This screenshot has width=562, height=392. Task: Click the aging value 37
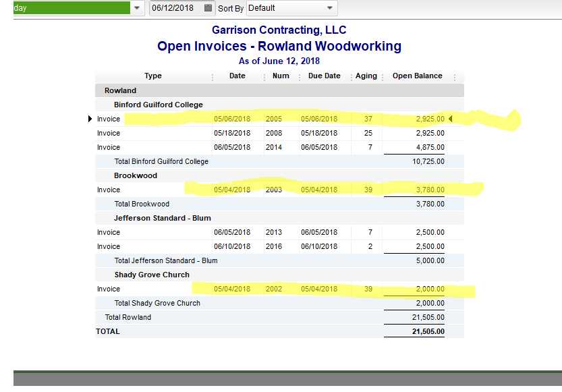(x=368, y=119)
